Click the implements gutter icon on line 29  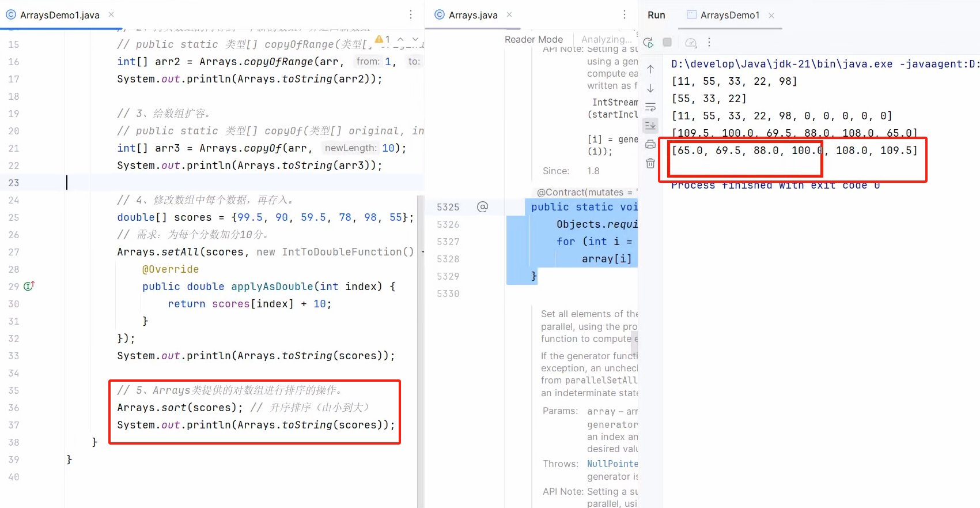[29, 286]
